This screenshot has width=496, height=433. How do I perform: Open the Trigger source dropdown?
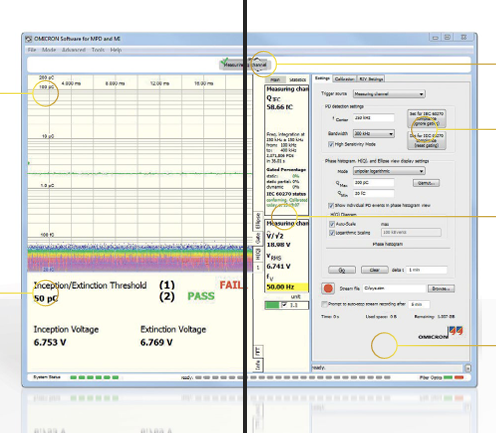[x=389, y=94]
